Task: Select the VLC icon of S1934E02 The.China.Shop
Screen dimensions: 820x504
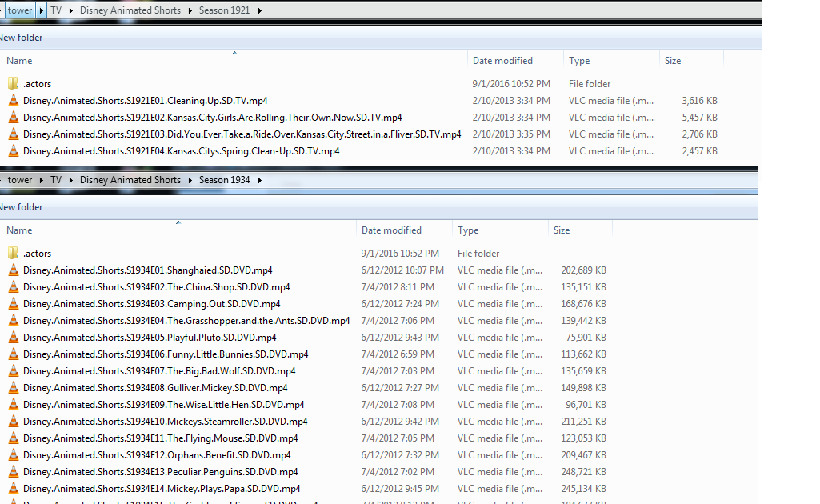Action: click(14, 286)
